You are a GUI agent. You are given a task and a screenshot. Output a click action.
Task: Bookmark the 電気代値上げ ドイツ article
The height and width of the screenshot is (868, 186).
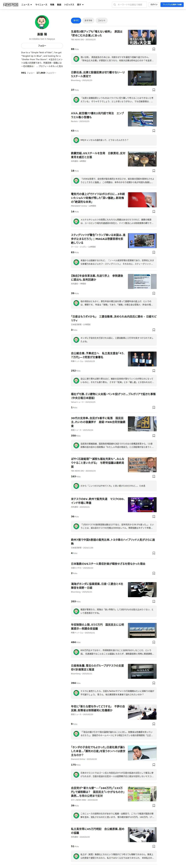154,212
